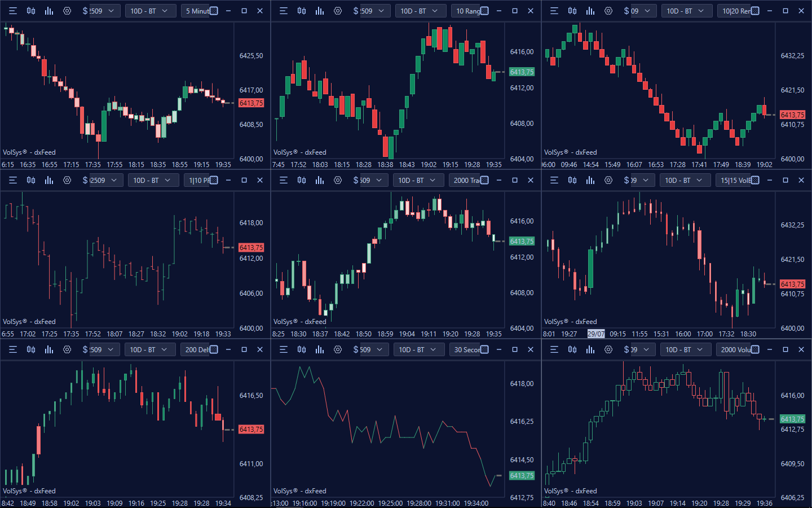This screenshot has height=508, width=812.
Task: Click the highlighted 29/07 date marker on time axis
Action: [595, 334]
